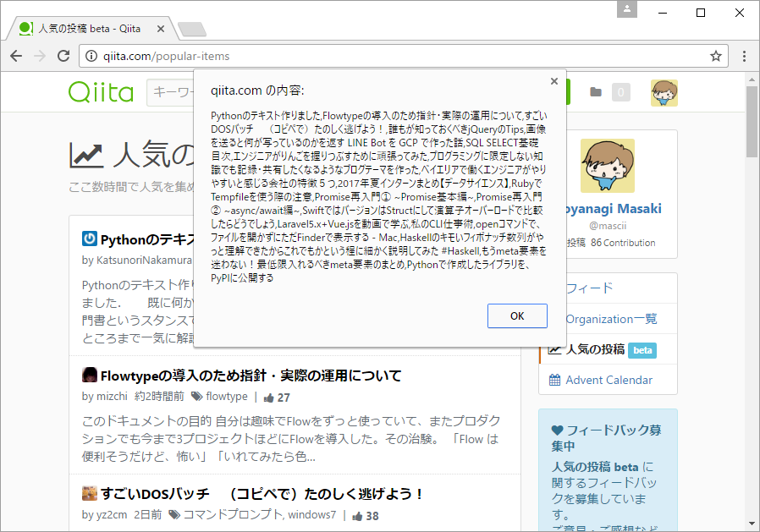This screenshot has height=532, width=760.
Task: Bookmark the page using the star icon
Action: tap(715, 55)
